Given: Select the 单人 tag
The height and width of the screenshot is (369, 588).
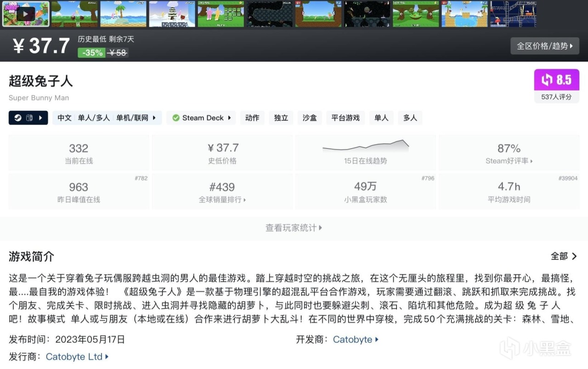Looking at the screenshot, I should (x=381, y=118).
